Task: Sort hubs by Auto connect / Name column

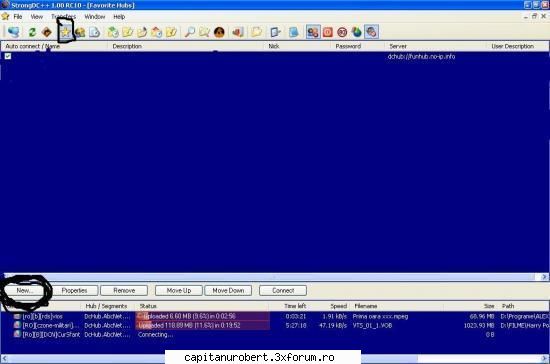Action: [x=54, y=46]
